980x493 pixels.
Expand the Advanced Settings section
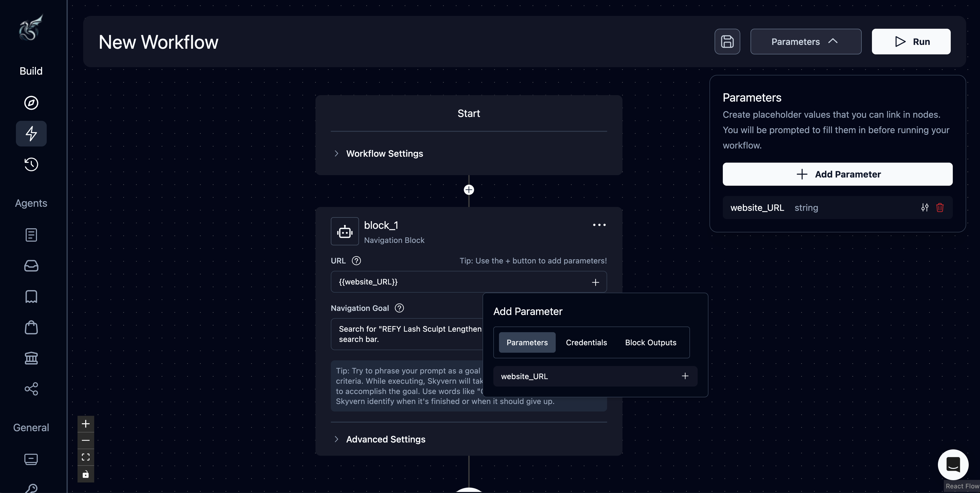[385, 439]
